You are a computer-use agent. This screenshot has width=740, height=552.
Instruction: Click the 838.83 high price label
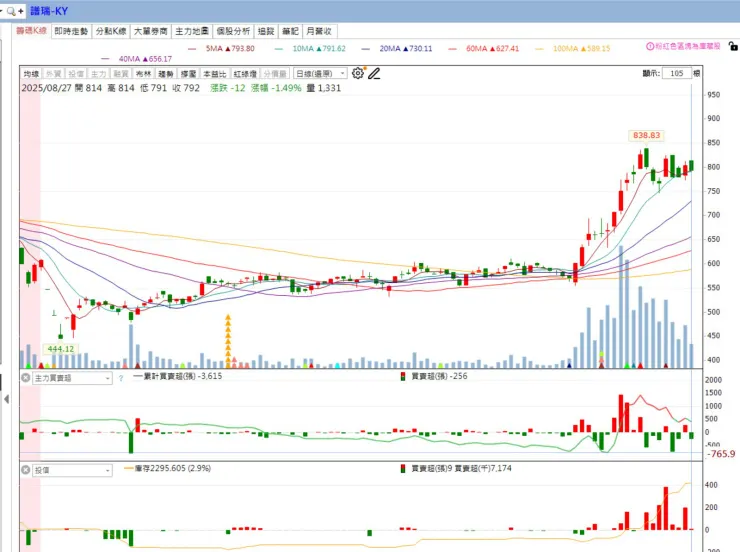click(646, 135)
